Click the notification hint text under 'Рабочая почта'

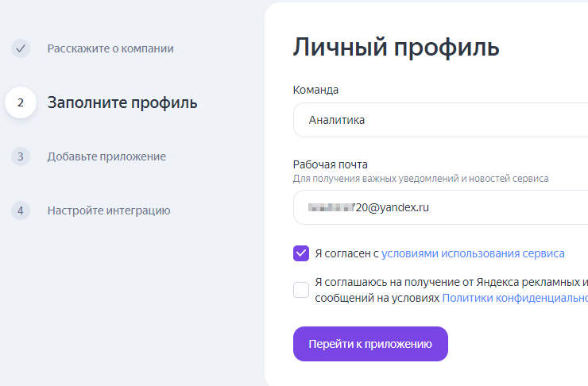(420, 179)
